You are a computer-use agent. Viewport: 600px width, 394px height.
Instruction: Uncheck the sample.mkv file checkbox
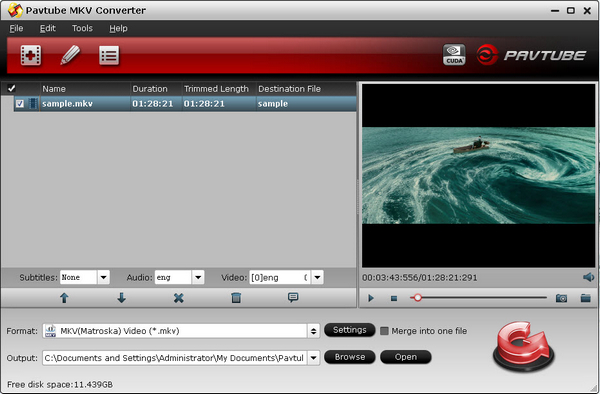tap(20, 104)
